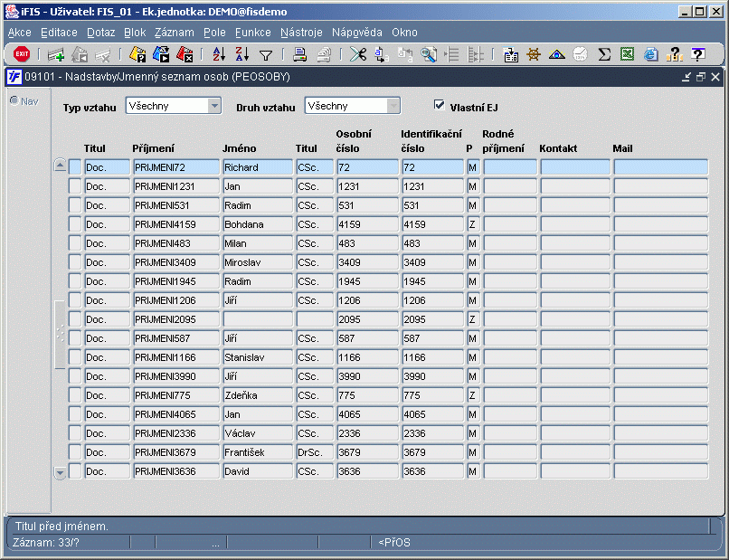This screenshot has height=560, width=729.
Task: Click the grayed delete record icon
Action: coord(102,55)
